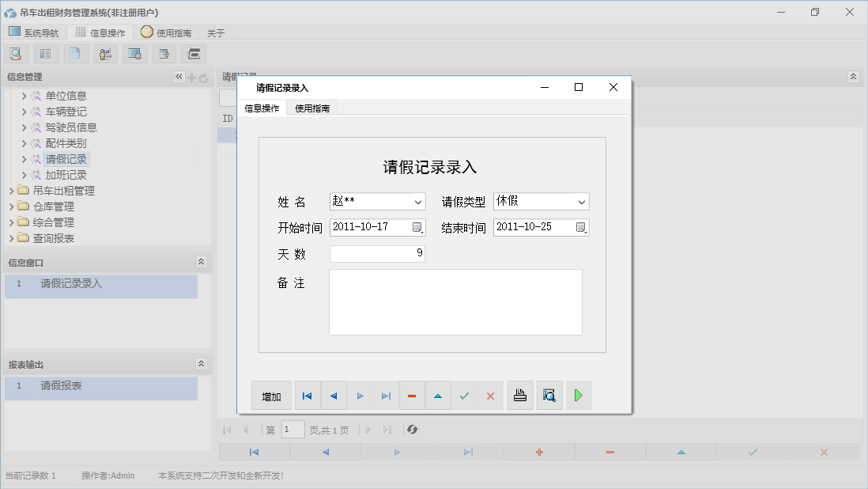Open the list view icon on the toolbar
The image size is (868, 489).
tap(45, 53)
